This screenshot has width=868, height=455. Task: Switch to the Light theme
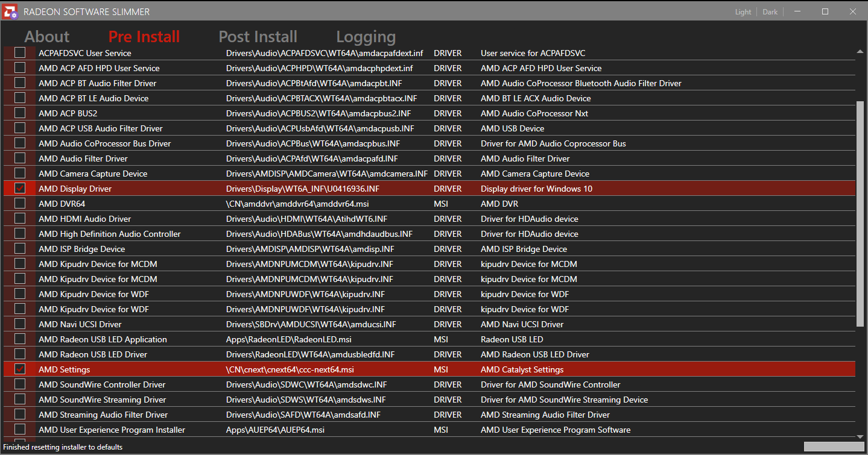click(x=743, y=12)
